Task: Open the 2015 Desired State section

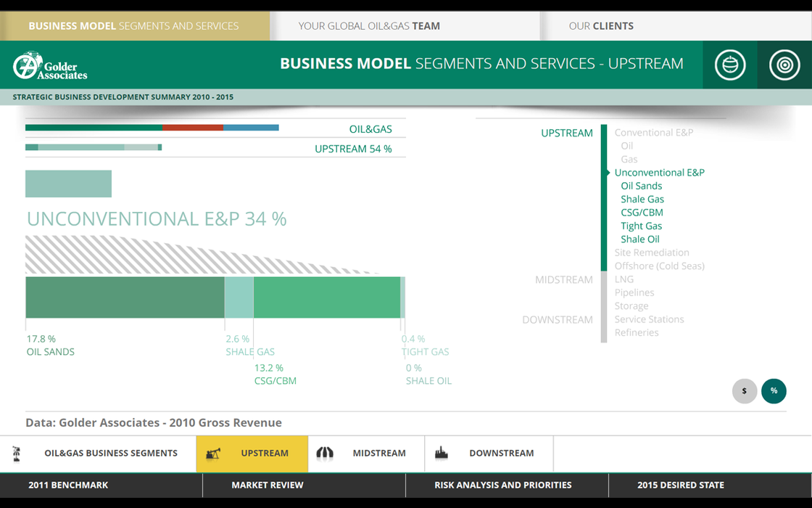Action: pos(680,485)
